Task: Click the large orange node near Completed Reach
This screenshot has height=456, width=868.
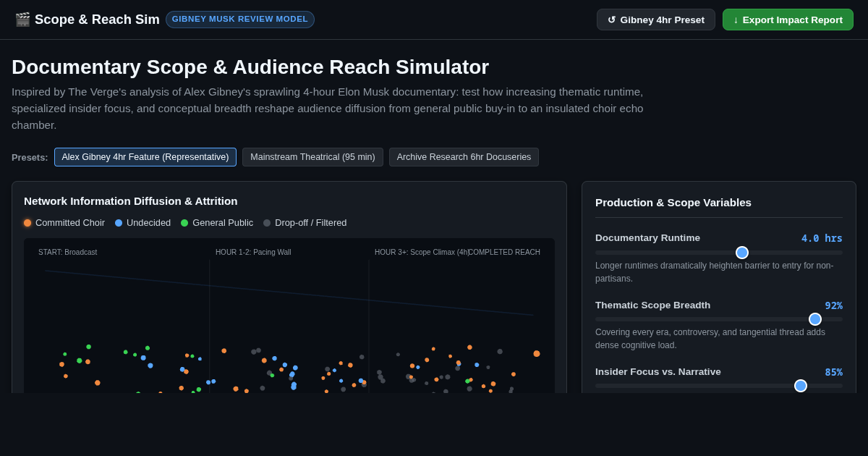Action: click(x=537, y=354)
